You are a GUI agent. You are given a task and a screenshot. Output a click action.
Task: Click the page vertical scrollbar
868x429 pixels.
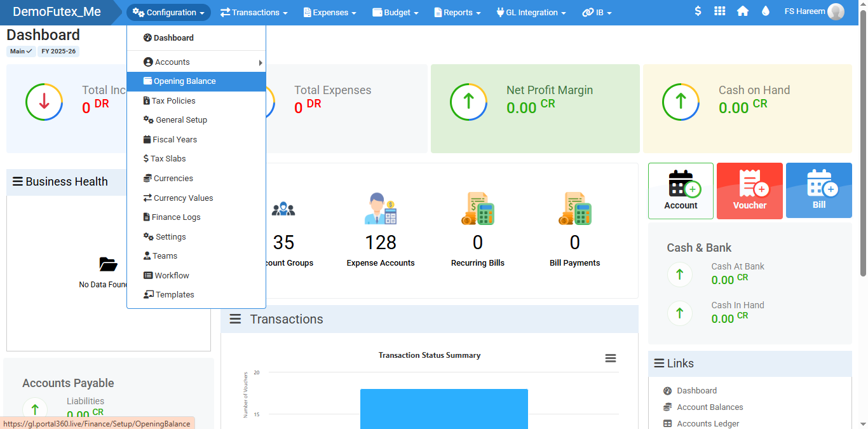click(862, 146)
